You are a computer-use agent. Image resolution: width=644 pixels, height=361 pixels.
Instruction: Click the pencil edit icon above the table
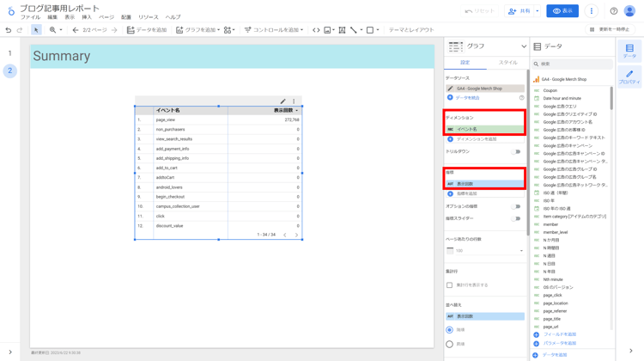283,101
